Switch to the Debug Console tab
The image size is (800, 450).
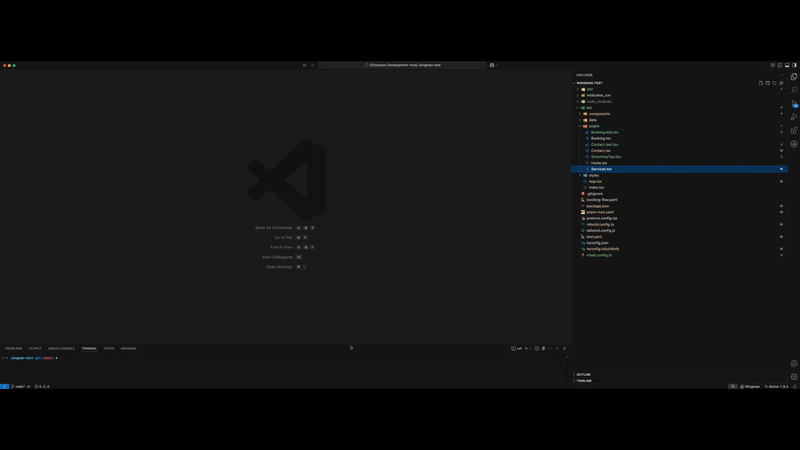(61, 348)
